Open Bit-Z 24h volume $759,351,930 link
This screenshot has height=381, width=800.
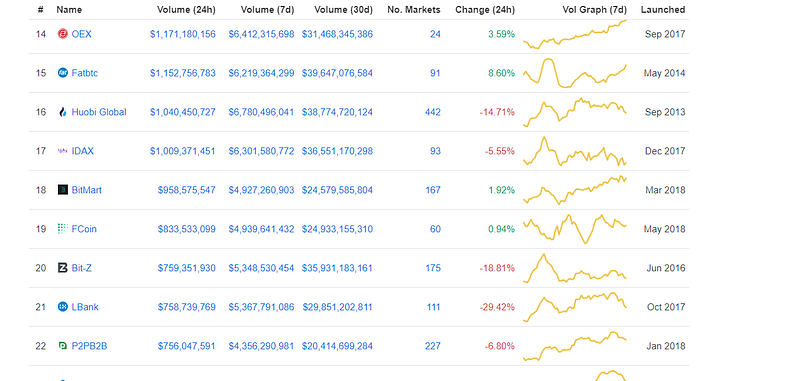pyautogui.click(x=186, y=268)
